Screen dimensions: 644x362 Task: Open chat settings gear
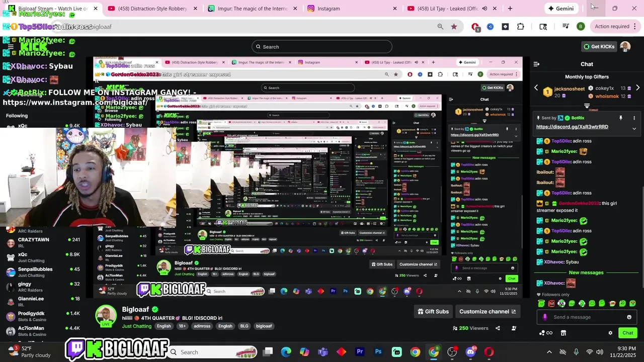tap(610, 333)
